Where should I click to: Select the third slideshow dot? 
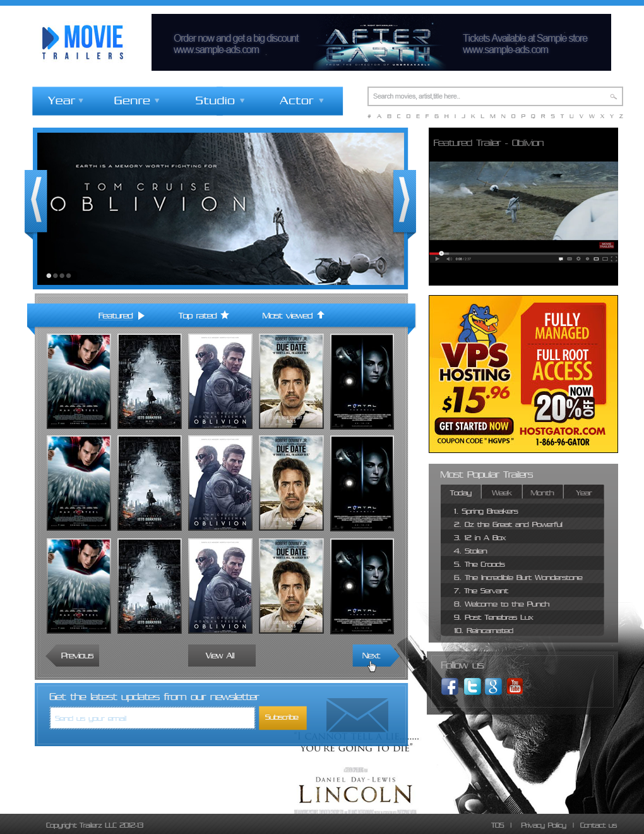point(62,275)
